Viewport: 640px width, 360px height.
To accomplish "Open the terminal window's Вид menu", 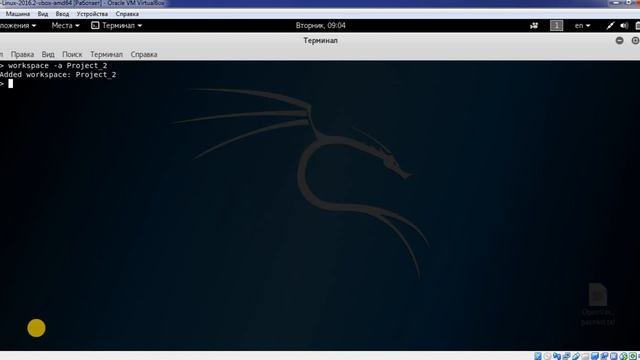I will point(48,54).
